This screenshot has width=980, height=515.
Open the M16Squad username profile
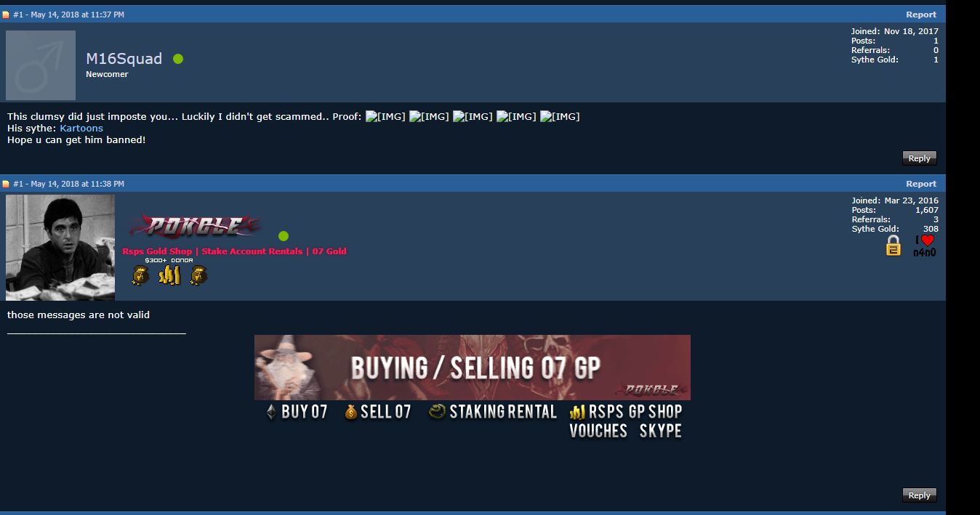pos(124,59)
